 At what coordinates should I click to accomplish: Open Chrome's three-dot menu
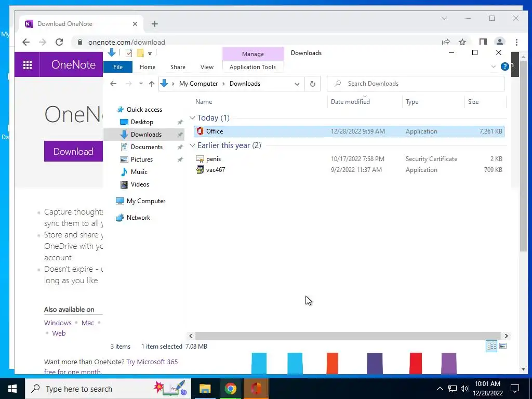516,42
